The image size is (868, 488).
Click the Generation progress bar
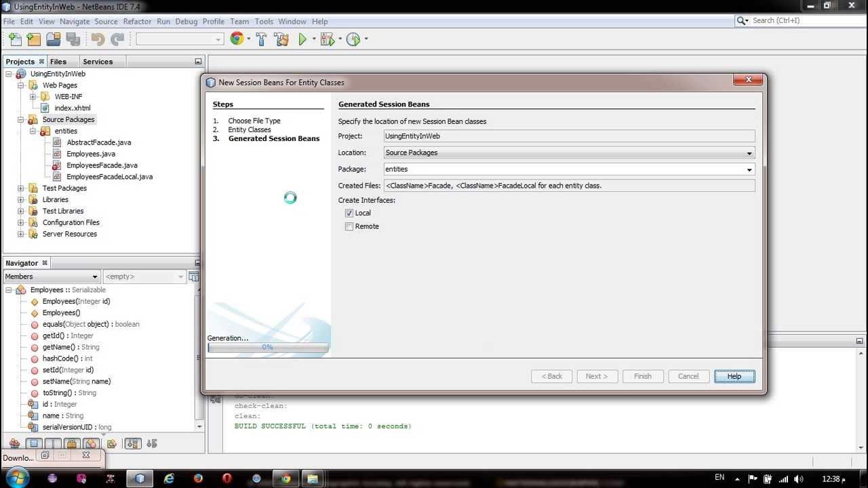click(268, 347)
